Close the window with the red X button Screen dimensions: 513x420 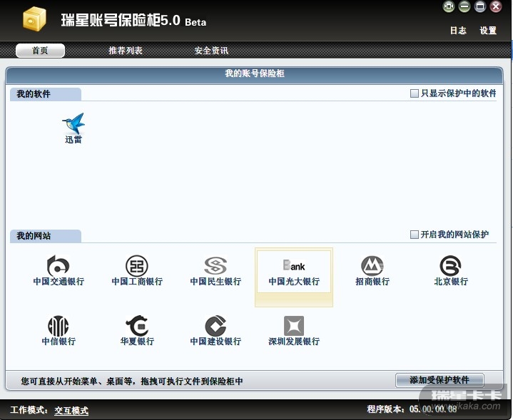pos(496,6)
